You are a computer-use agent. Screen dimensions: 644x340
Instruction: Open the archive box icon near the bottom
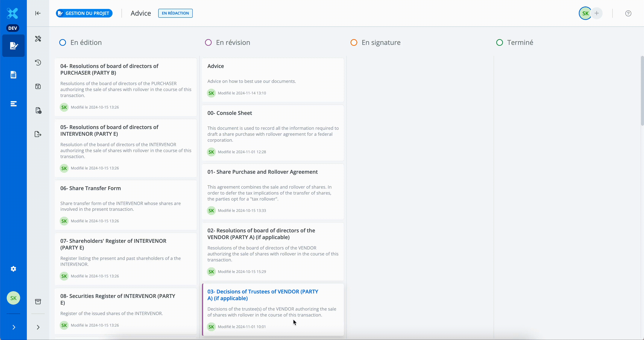click(38, 301)
